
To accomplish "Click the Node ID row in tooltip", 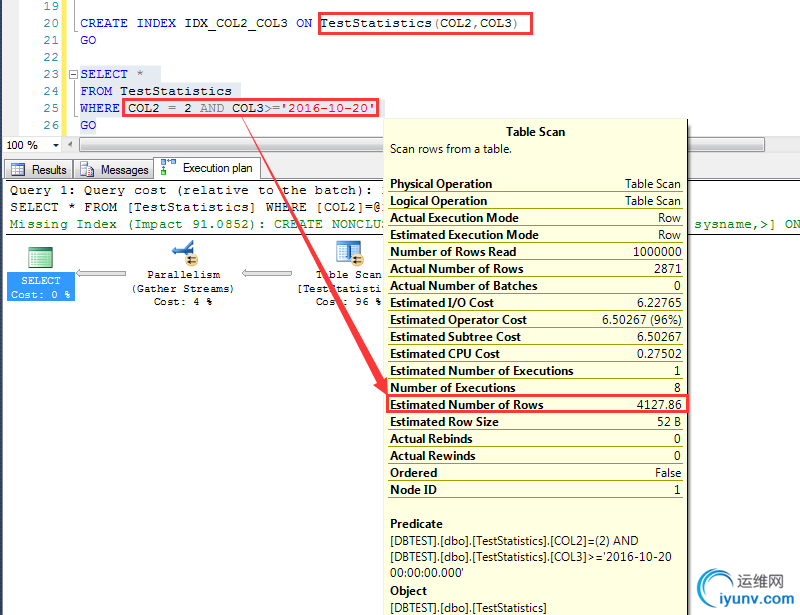I will click(535, 490).
